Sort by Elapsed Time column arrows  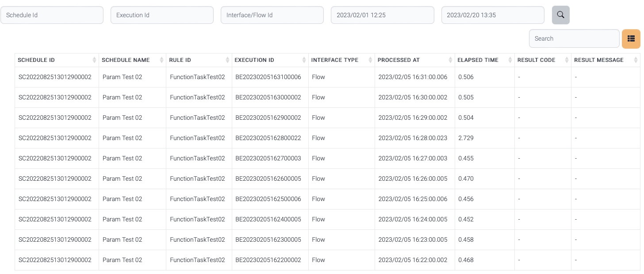pos(510,60)
